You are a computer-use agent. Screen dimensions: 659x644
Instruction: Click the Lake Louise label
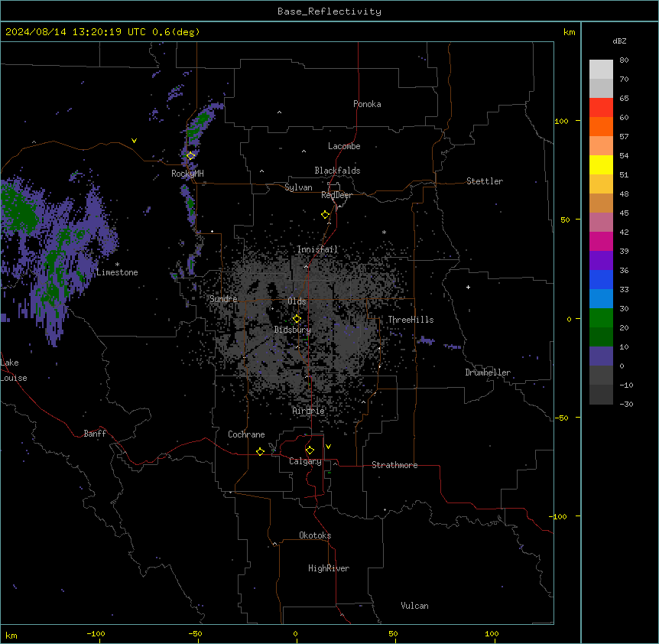[x=12, y=370]
